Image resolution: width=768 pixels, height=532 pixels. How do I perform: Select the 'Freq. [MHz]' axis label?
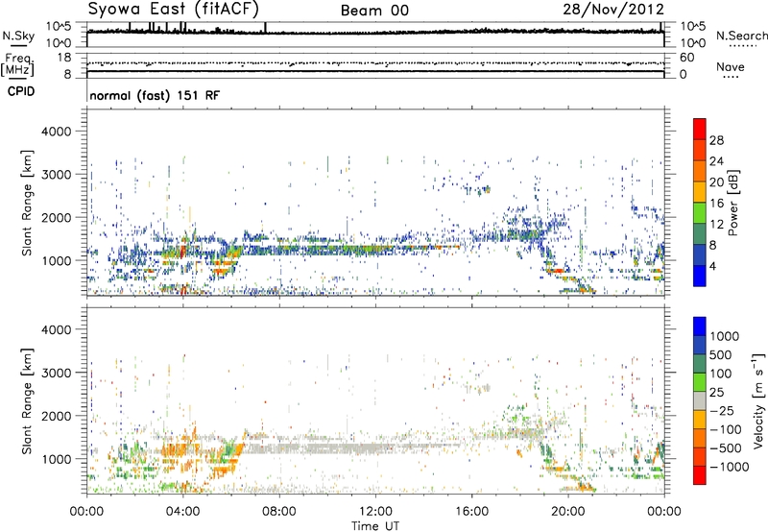pyautogui.click(x=17, y=65)
